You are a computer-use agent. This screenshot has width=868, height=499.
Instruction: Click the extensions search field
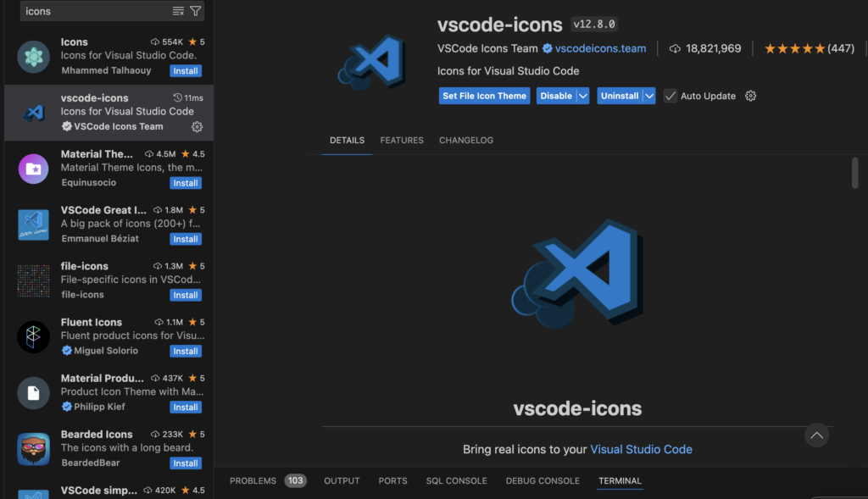pos(93,11)
